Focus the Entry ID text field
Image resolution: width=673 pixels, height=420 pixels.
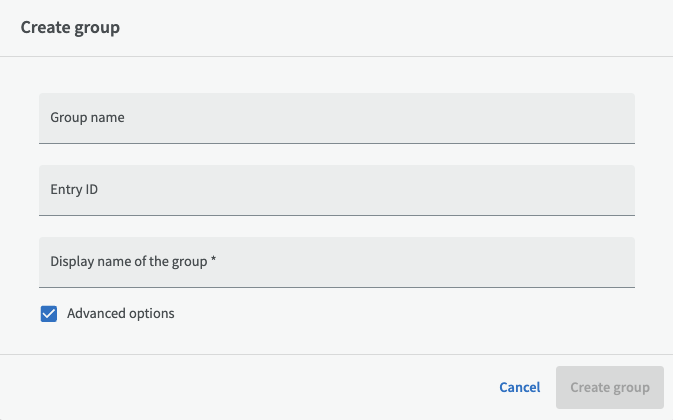[336, 190]
